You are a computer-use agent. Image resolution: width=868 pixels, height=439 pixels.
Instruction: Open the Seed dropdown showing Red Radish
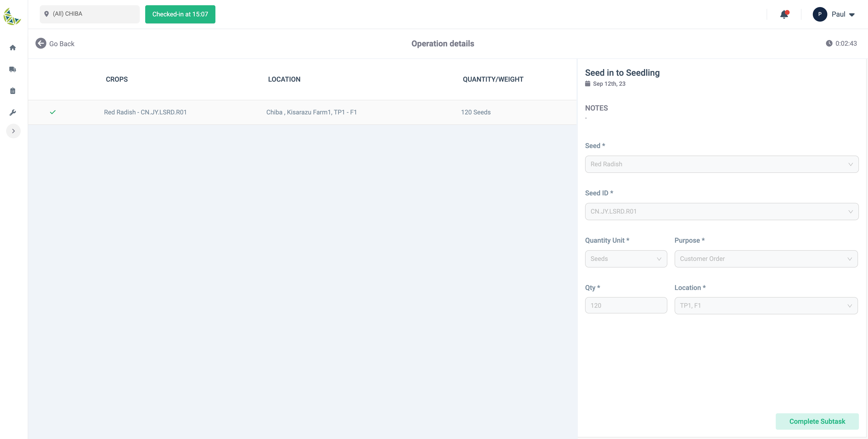click(x=722, y=164)
